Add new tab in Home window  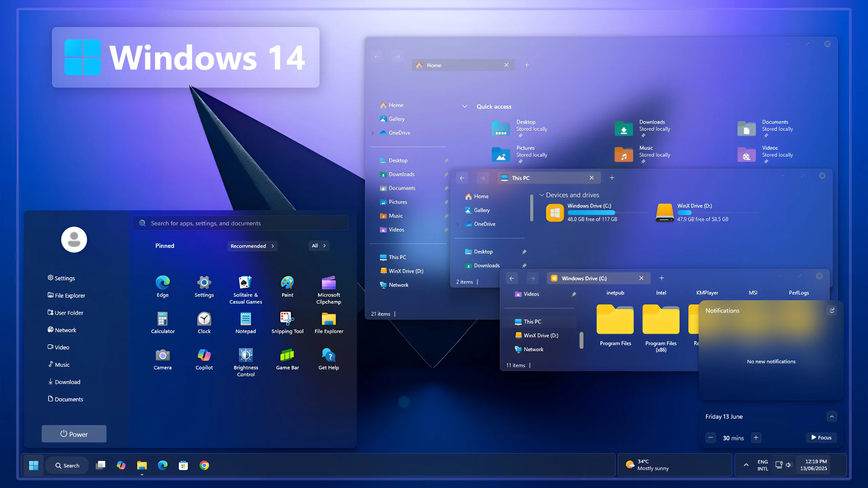point(527,65)
